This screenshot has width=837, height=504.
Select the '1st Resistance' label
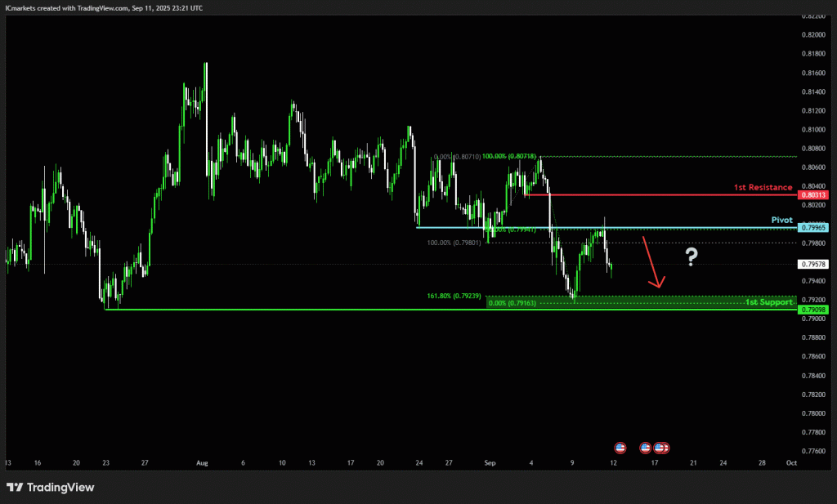click(763, 187)
